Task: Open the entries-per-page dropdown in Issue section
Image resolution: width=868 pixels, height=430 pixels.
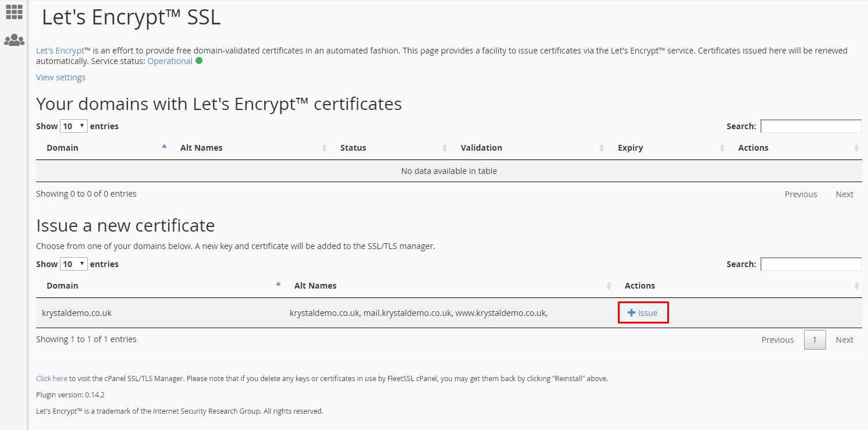Action: pos(73,264)
